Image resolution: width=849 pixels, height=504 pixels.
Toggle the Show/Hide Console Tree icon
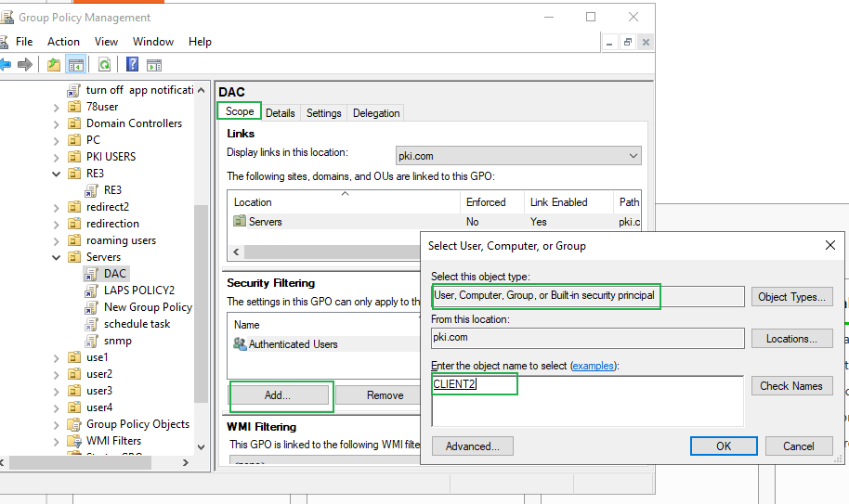(76, 65)
